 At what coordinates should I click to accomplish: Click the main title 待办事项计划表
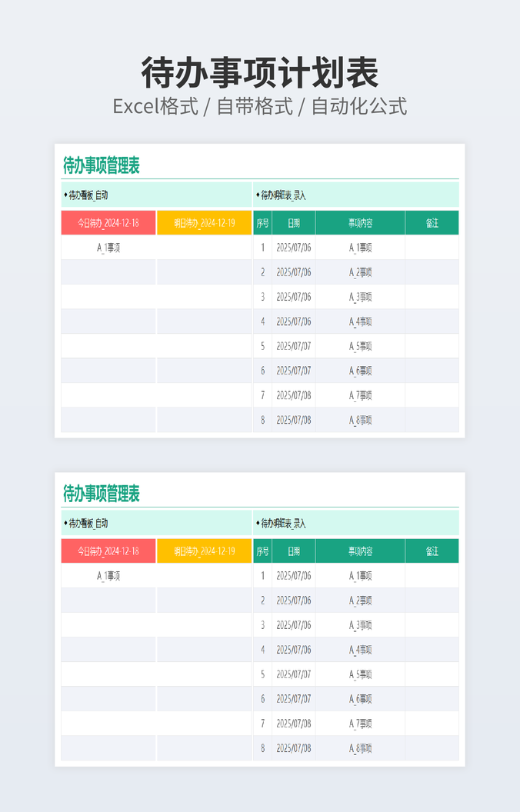point(260,74)
